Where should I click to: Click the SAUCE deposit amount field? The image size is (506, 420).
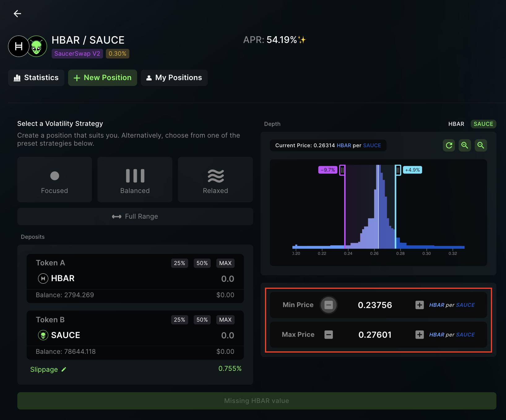(227, 335)
